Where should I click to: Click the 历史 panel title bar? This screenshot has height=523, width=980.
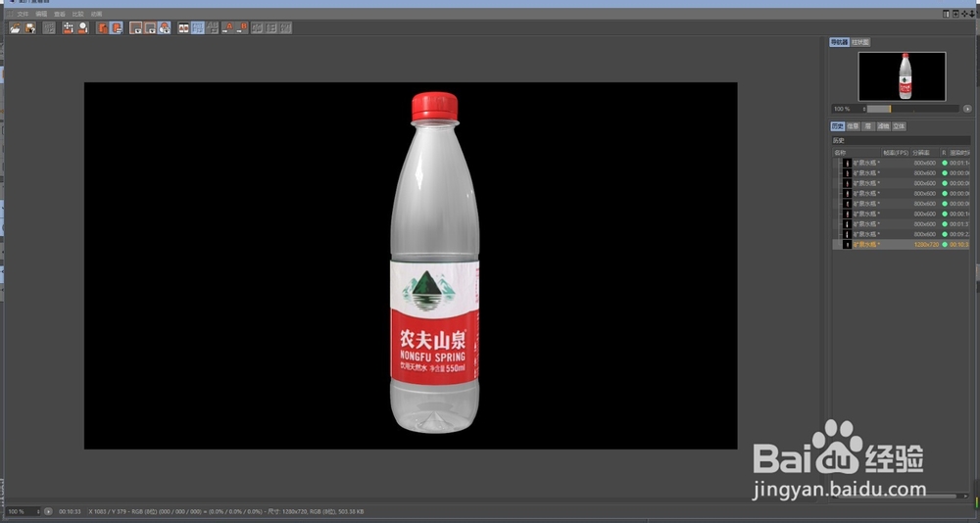click(x=901, y=141)
